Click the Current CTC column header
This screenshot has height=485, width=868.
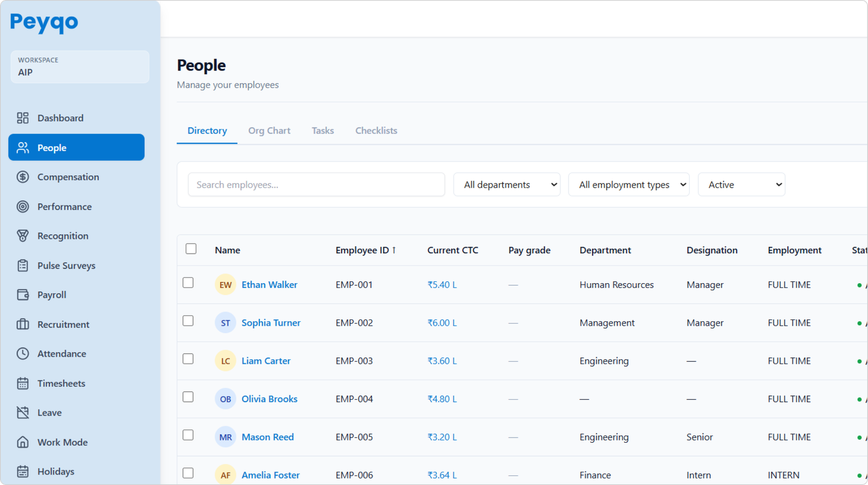click(453, 250)
